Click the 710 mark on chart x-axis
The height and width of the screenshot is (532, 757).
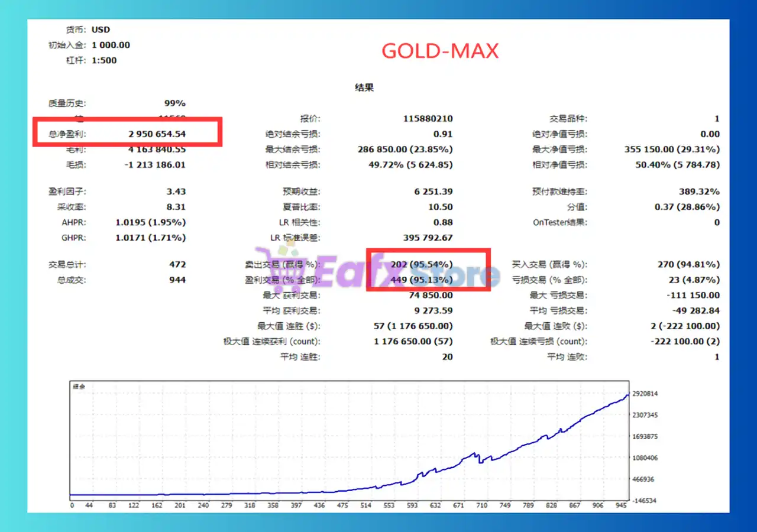point(481,505)
